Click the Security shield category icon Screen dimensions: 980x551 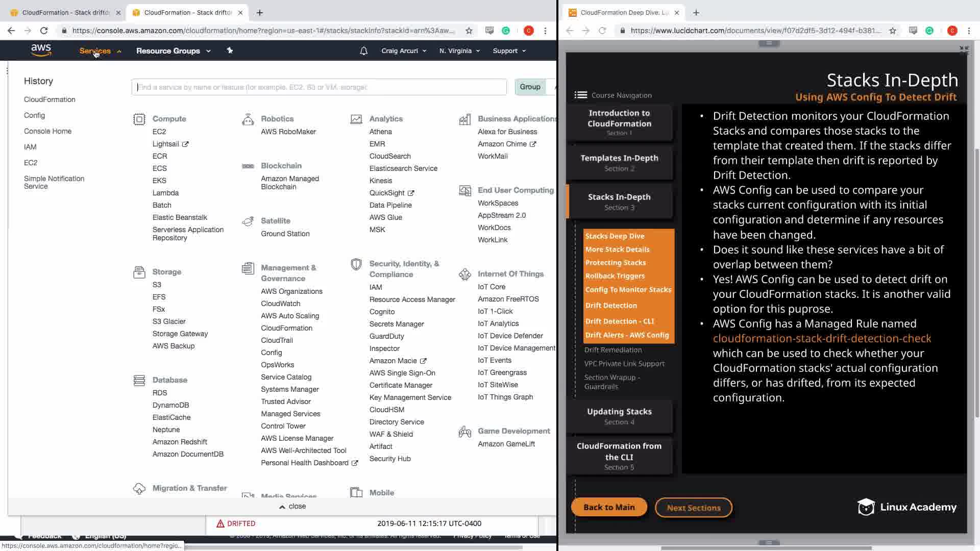pos(356,264)
